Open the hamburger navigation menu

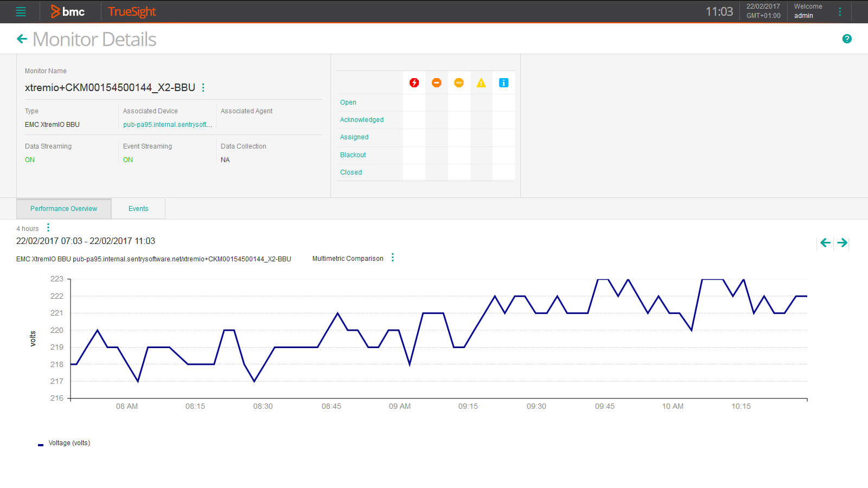[21, 11]
